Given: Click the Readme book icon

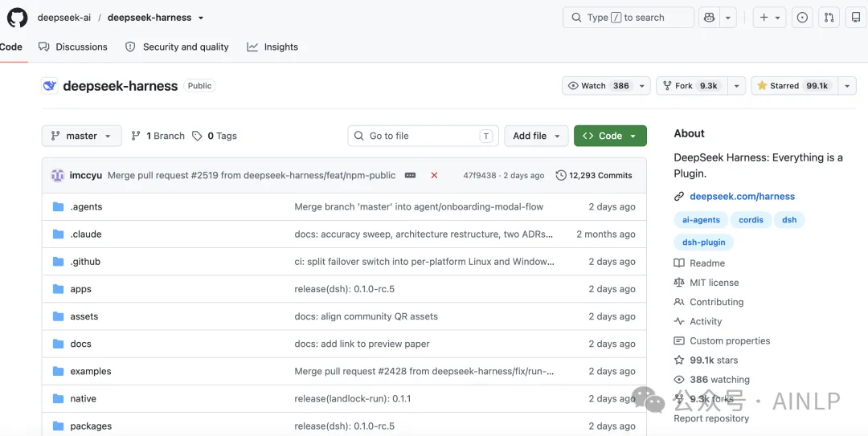Looking at the screenshot, I should point(679,263).
